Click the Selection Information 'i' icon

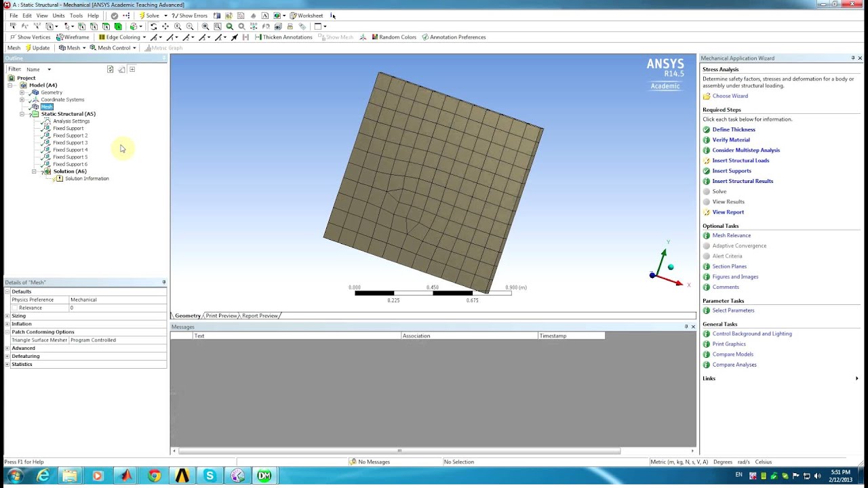[x=332, y=16]
